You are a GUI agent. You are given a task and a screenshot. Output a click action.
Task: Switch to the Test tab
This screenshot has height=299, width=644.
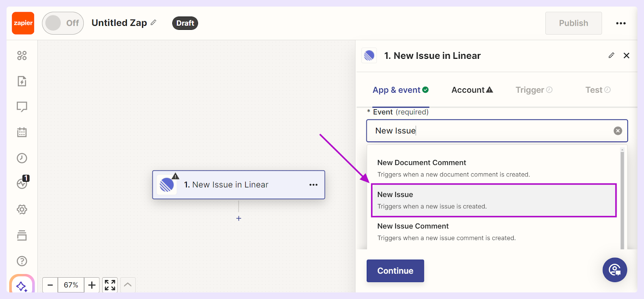598,90
